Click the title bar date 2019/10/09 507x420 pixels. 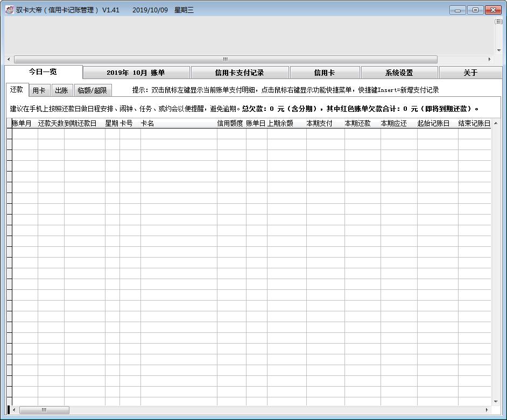tap(150, 10)
